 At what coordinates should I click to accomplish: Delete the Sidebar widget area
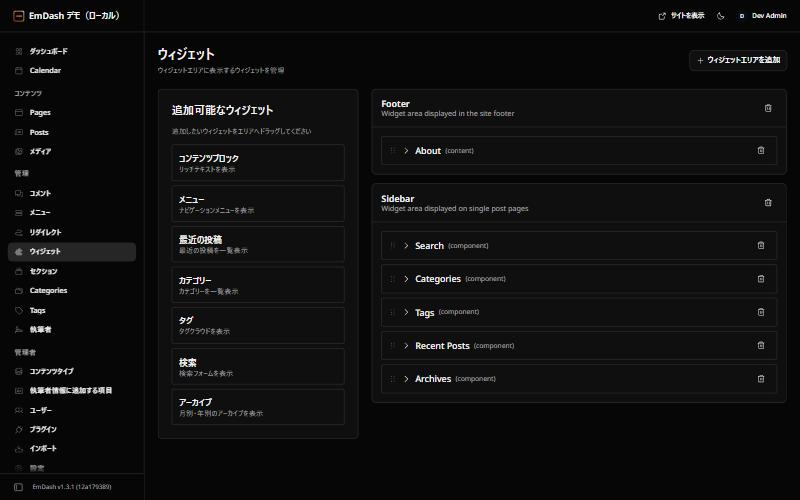pyautogui.click(x=768, y=203)
